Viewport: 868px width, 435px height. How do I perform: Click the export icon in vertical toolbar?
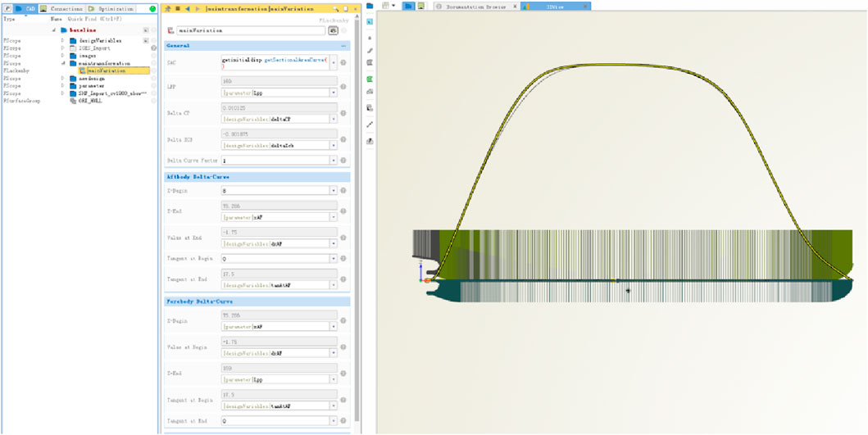click(x=370, y=141)
